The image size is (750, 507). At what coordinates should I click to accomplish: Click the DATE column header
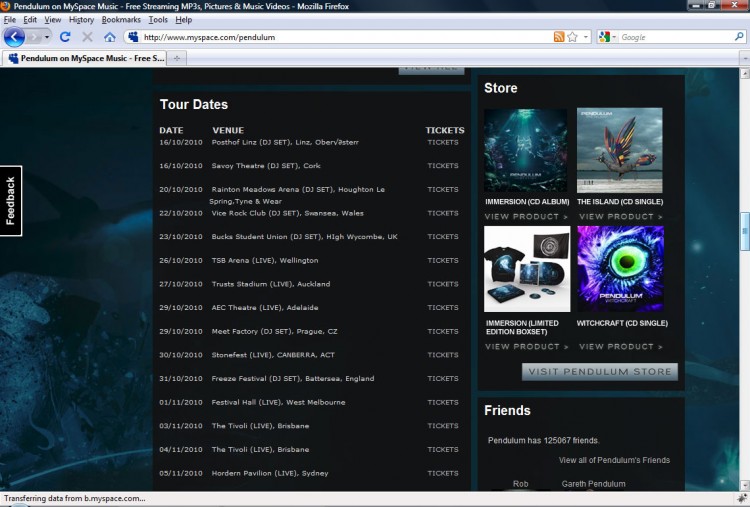171,130
